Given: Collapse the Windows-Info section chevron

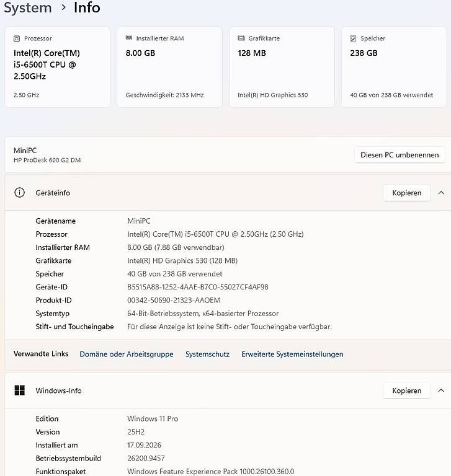Looking at the screenshot, I should [x=441, y=390].
